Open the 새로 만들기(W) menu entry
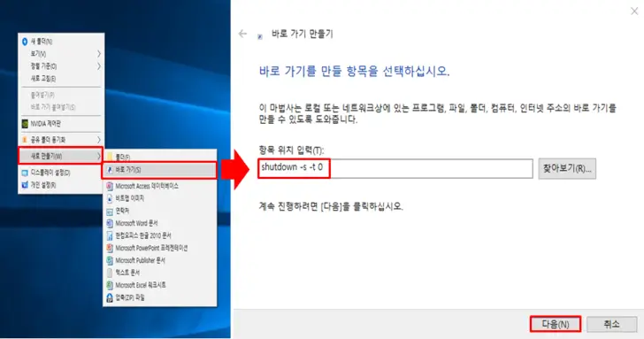 (x=61, y=156)
